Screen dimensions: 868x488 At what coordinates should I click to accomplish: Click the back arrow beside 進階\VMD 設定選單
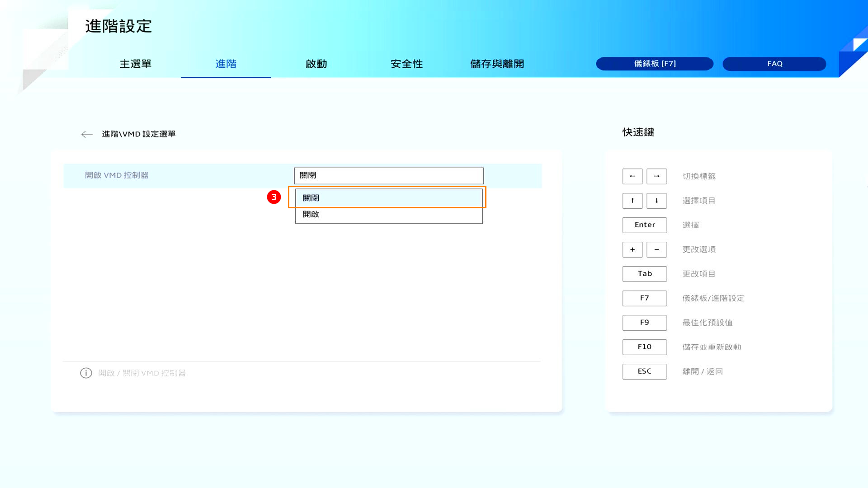pyautogui.click(x=87, y=134)
